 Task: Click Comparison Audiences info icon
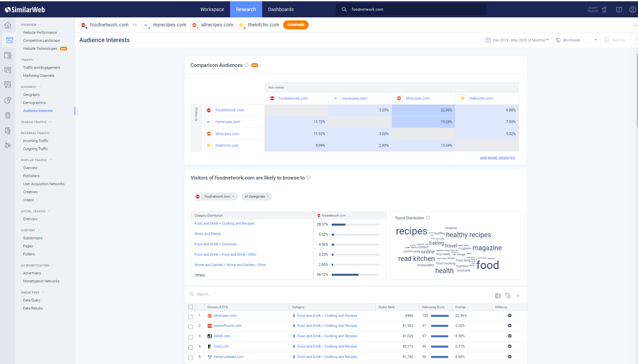tap(247, 65)
